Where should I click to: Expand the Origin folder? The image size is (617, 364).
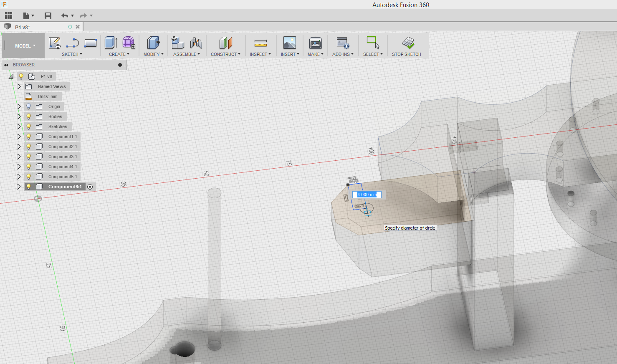[18, 106]
